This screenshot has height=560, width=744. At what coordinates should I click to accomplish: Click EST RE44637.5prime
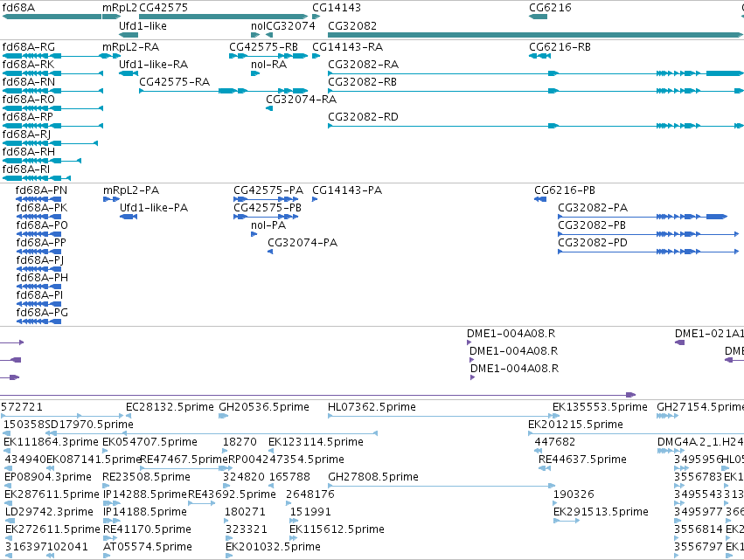click(x=582, y=460)
